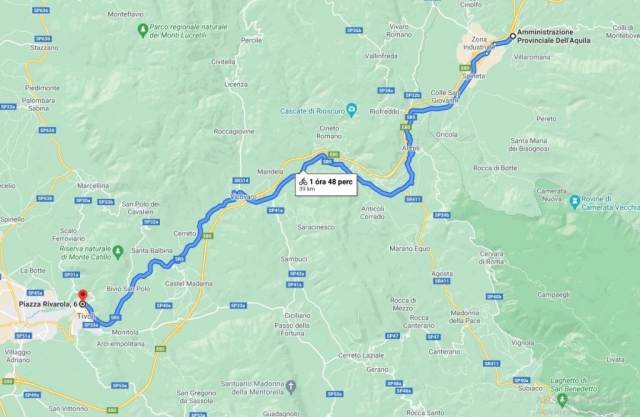Click the SR314 road shield near Mandela
Image resolution: width=640 pixels, height=417 pixels.
(x=241, y=180)
